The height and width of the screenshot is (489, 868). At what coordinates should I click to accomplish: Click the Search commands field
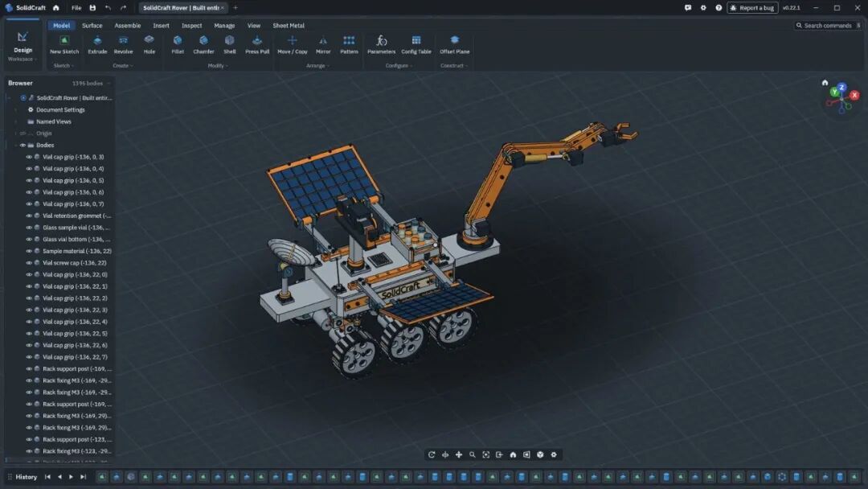coord(828,26)
